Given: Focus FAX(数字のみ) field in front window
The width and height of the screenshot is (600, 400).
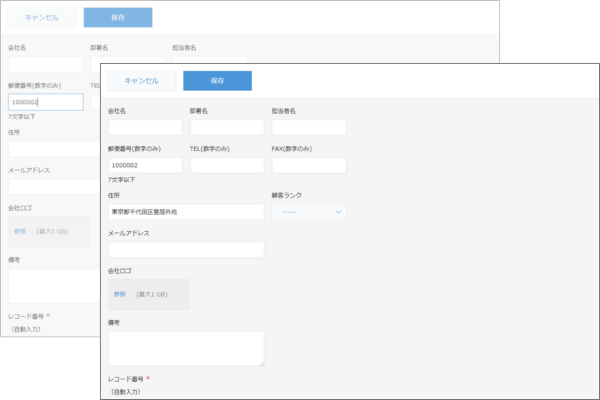Looking at the screenshot, I should tap(309, 165).
